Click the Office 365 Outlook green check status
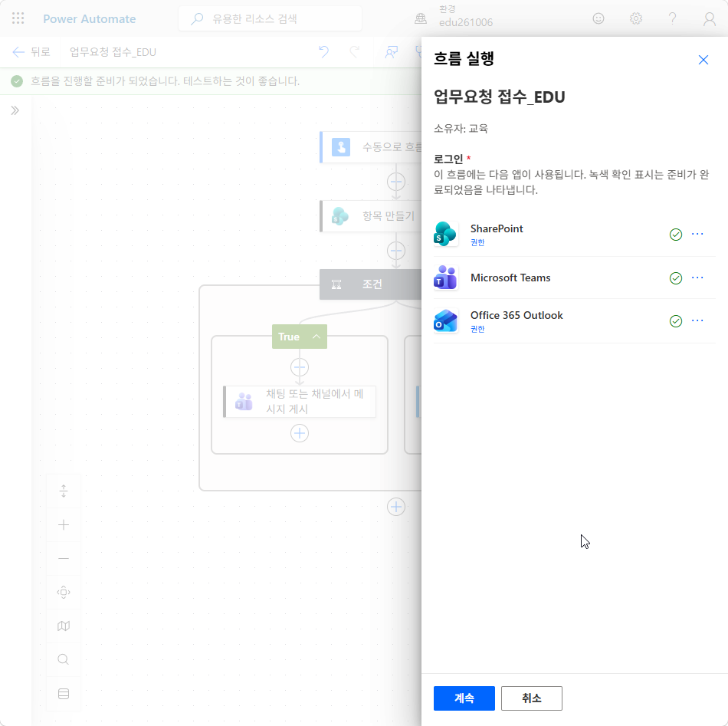This screenshot has height=726, width=728. click(x=676, y=321)
